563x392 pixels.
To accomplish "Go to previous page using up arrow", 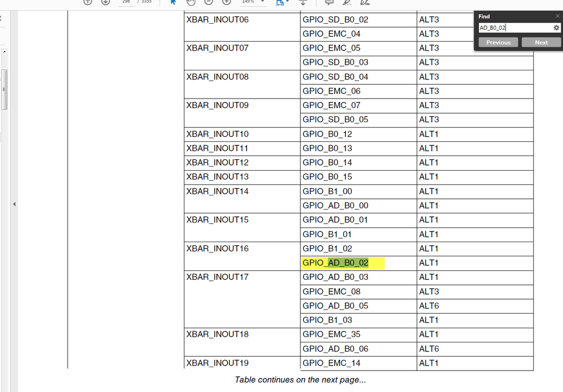I will [87, 2].
